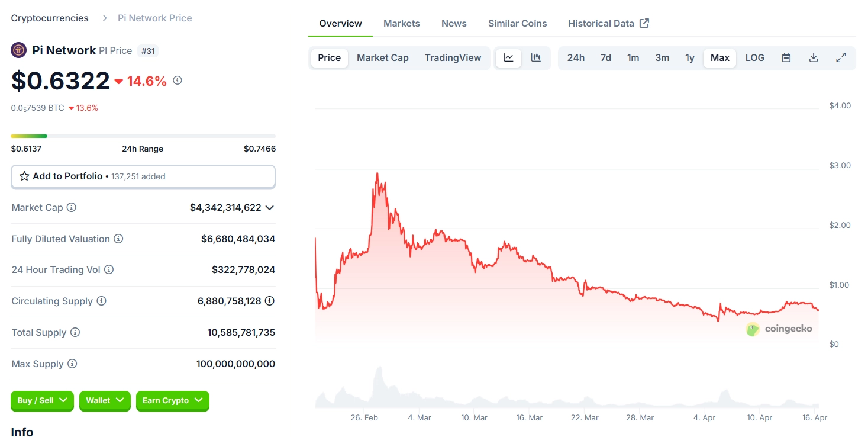This screenshot has width=868, height=437.
Task: Expand chart to fullscreen
Action: [x=841, y=58]
